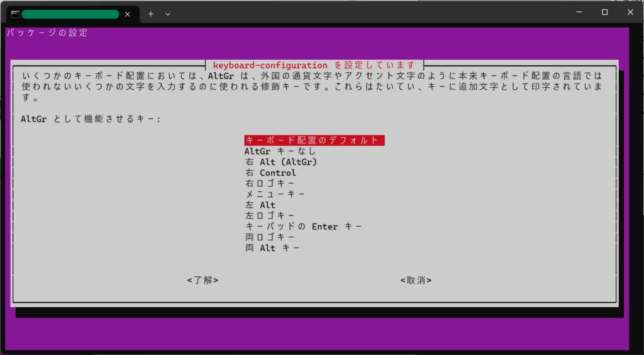The height and width of the screenshot is (355, 644).
Task: Open the tab profile dropdown chevron
Action: point(167,14)
